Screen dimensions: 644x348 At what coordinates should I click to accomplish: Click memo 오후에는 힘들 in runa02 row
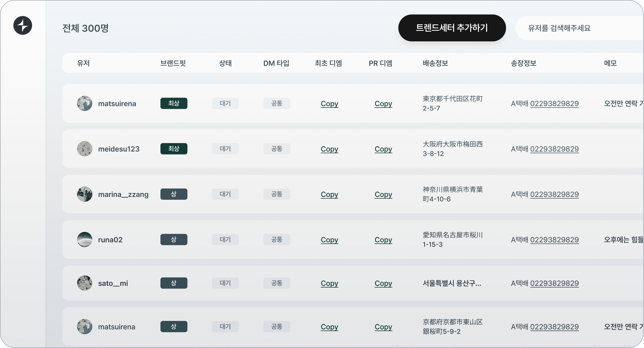[624, 240]
